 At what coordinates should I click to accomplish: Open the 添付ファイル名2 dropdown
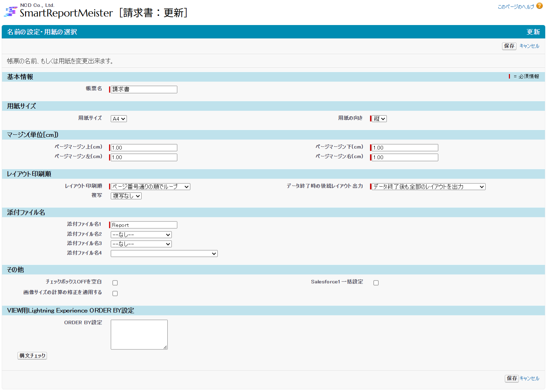(x=141, y=235)
